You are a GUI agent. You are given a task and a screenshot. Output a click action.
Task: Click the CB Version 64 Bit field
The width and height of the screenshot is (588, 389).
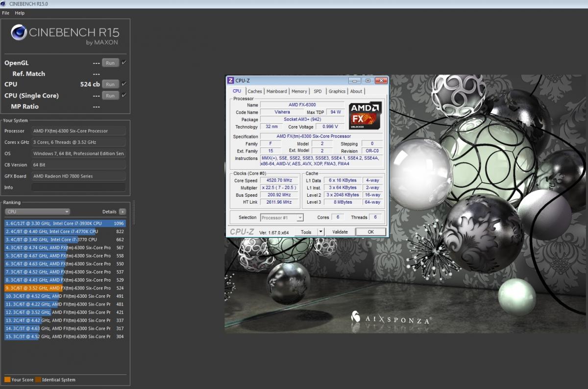point(78,165)
